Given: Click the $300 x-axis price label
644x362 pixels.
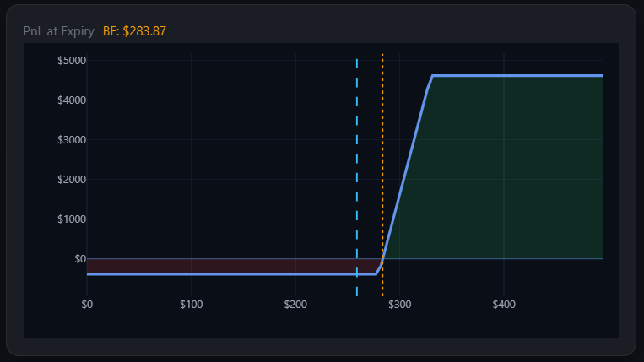Looking at the screenshot, I should coord(399,304).
